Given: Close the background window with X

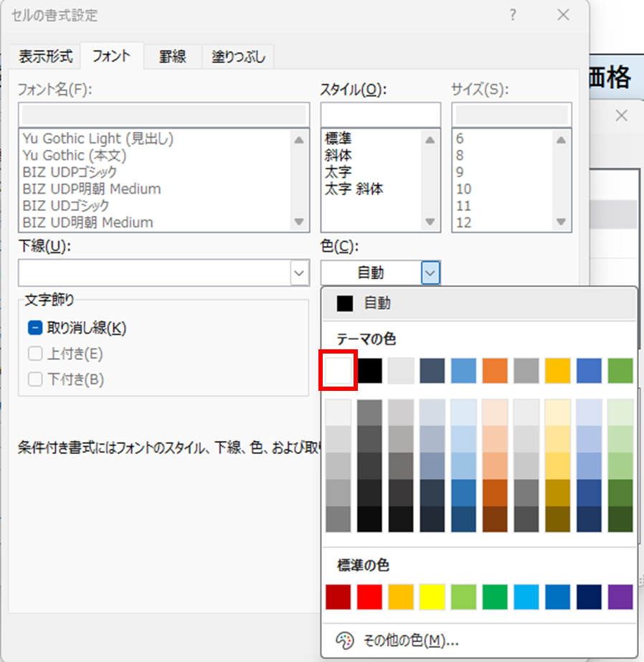Looking at the screenshot, I should [621, 115].
